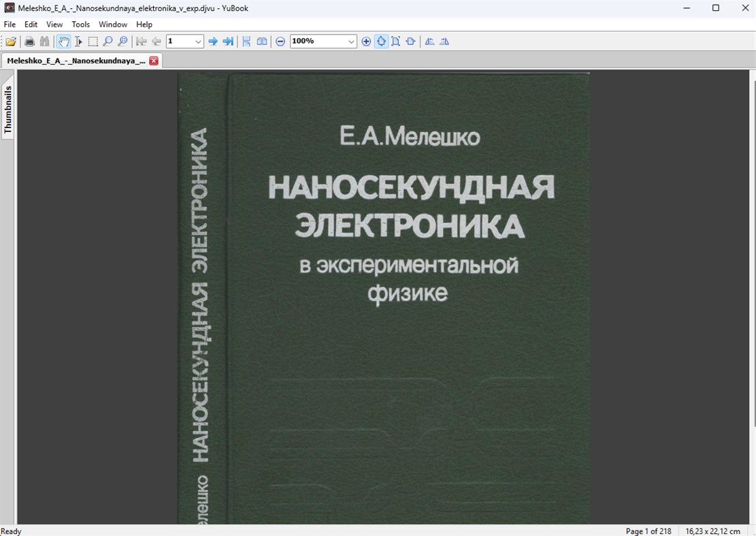Enable continuous page layout
756x536 pixels.
pyautogui.click(x=246, y=42)
